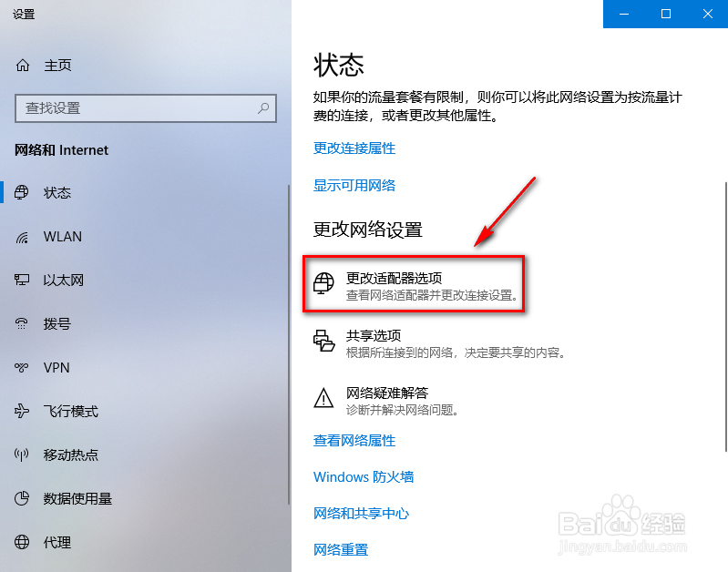Click the 拨号 dial-up phone icon
Image resolution: width=728 pixels, height=572 pixels.
(x=22, y=323)
